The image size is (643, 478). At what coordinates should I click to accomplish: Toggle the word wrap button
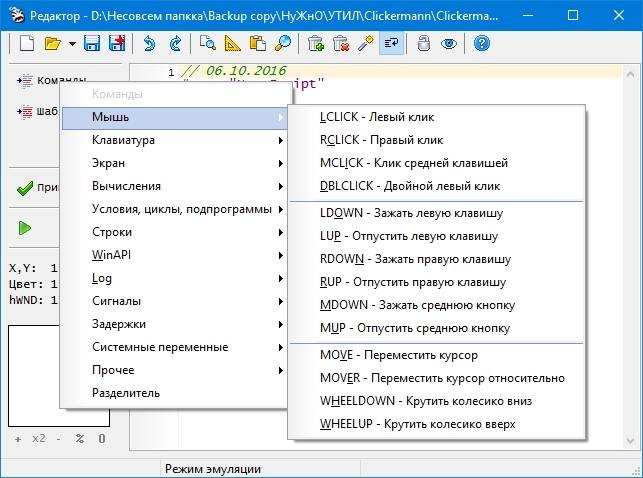click(x=391, y=43)
